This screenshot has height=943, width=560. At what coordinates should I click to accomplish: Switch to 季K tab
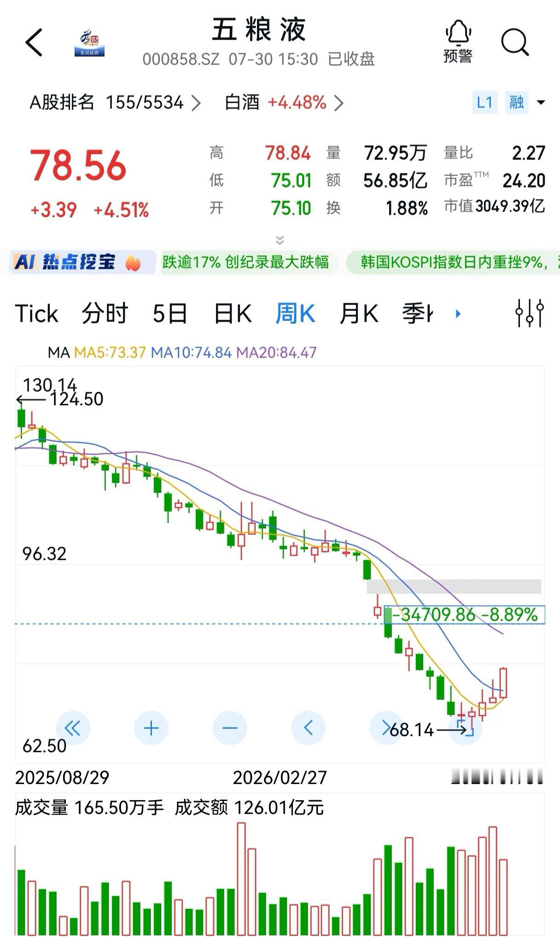tap(417, 314)
